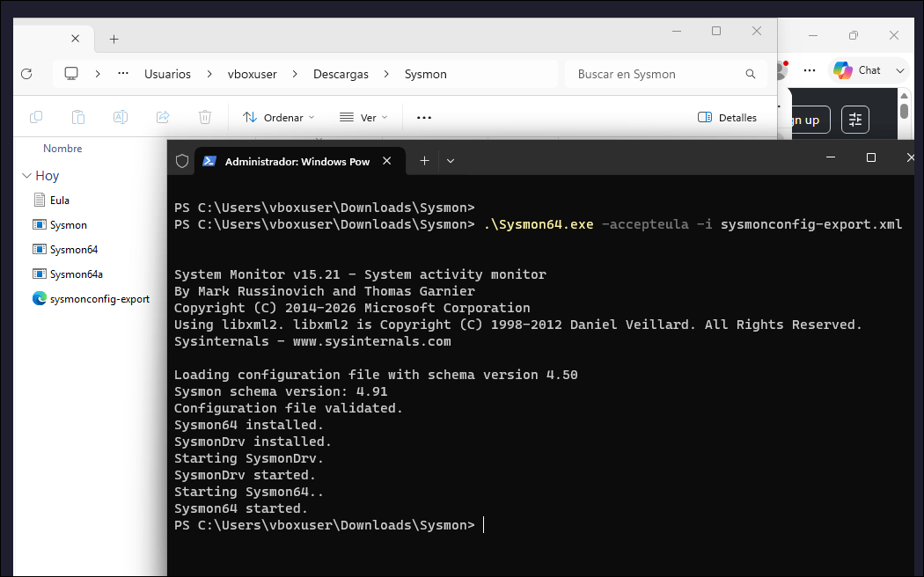Click the Sysmon64a executable icon
Screen dimensions: 924x577
39,274
